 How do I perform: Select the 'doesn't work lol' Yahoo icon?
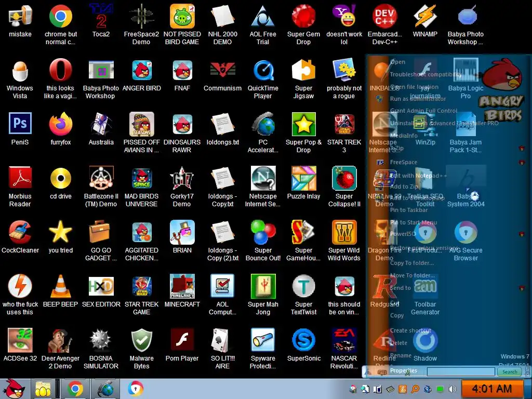pos(344,16)
